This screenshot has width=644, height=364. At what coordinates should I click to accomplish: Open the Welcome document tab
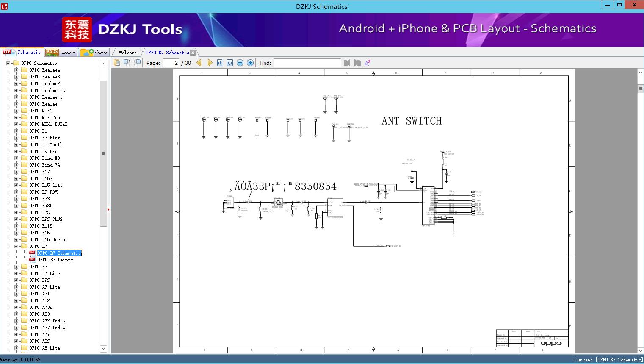click(128, 53)
